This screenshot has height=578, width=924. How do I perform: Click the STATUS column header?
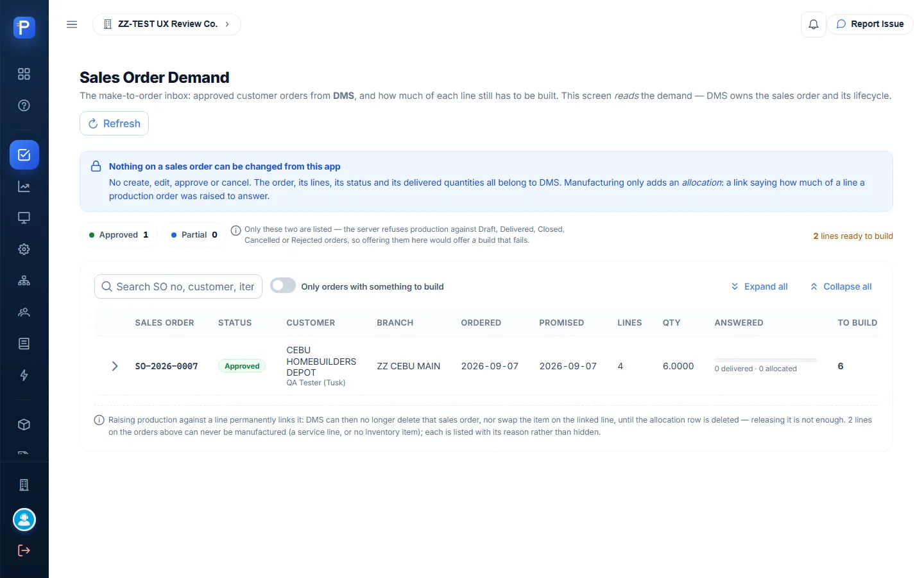click(235, 322)
